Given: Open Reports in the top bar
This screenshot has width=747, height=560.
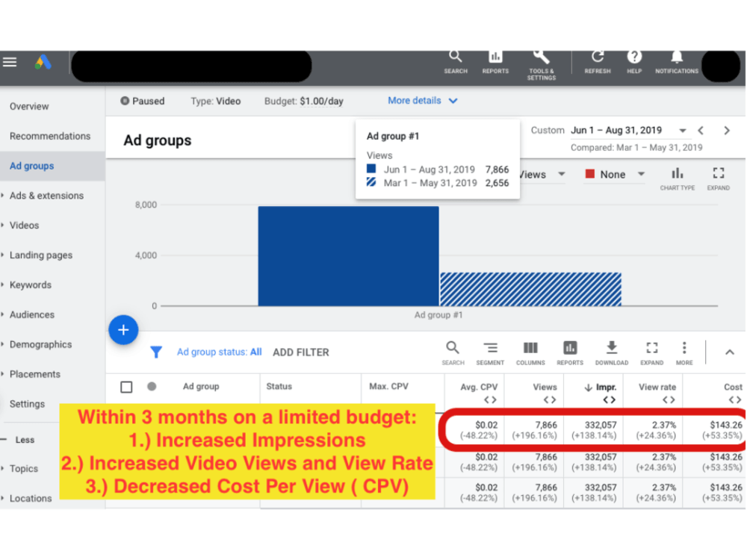Looking at the screenshot, I should (495, 63).
